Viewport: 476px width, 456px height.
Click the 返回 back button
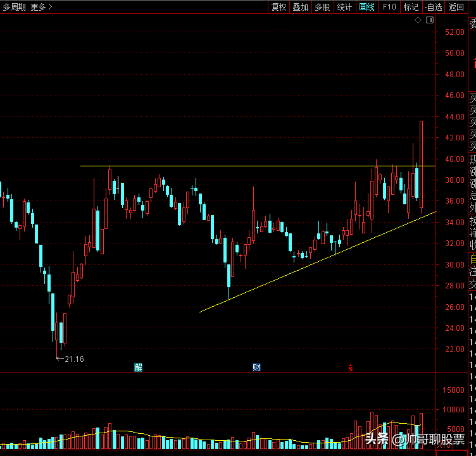(x=456, y=7)
